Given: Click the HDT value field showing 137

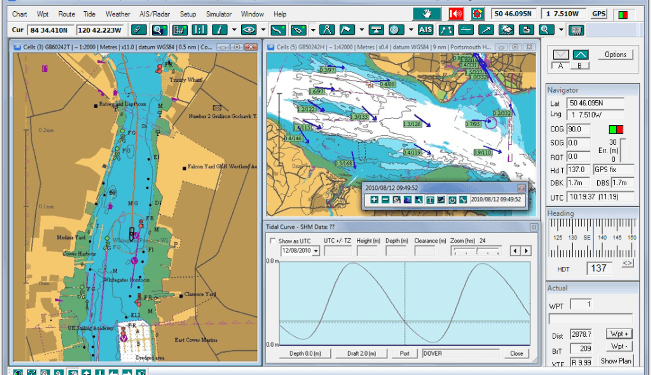Looking at the screenshot, I should click(599, 268).
